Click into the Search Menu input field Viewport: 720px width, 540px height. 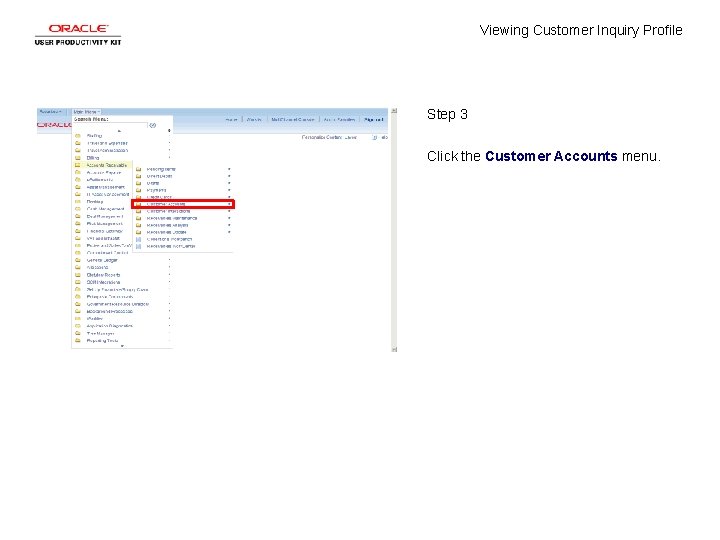(x=111, y=125)
